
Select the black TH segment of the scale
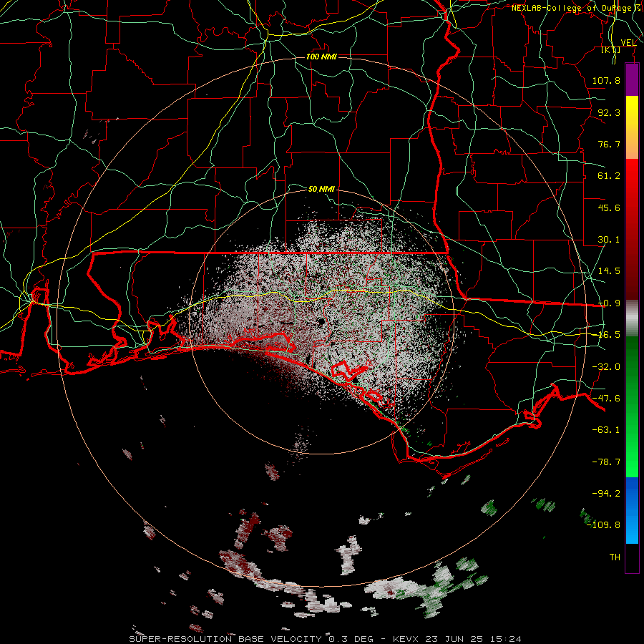632,557
